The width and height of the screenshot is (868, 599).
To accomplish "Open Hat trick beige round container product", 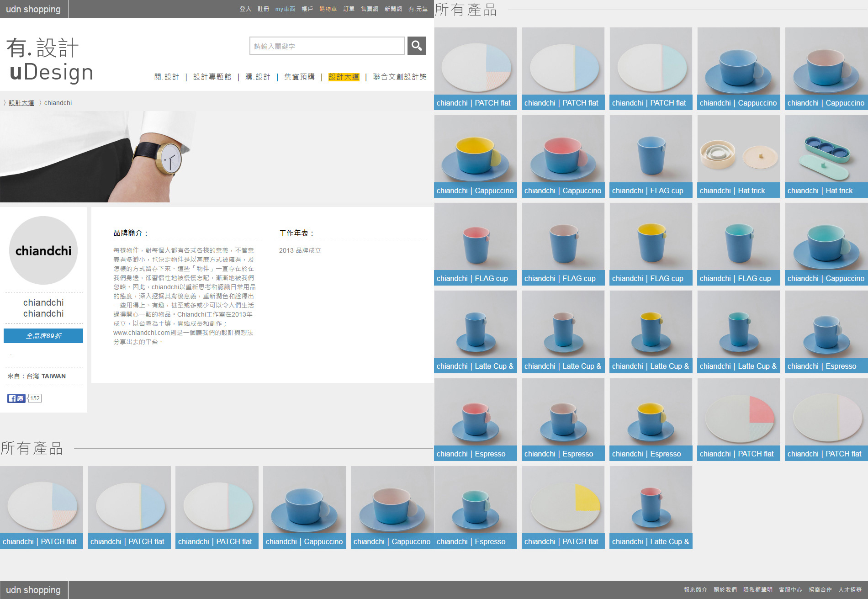I will pos(739,156).
